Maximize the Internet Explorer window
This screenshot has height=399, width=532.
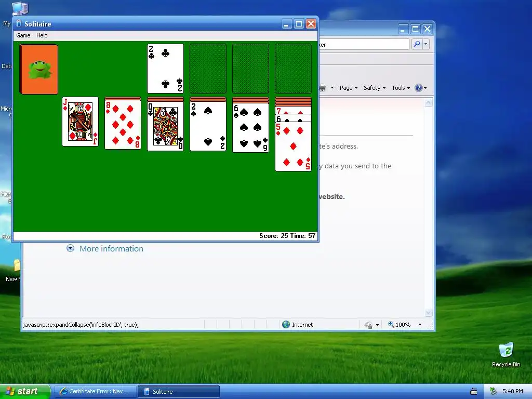point(415,29)
